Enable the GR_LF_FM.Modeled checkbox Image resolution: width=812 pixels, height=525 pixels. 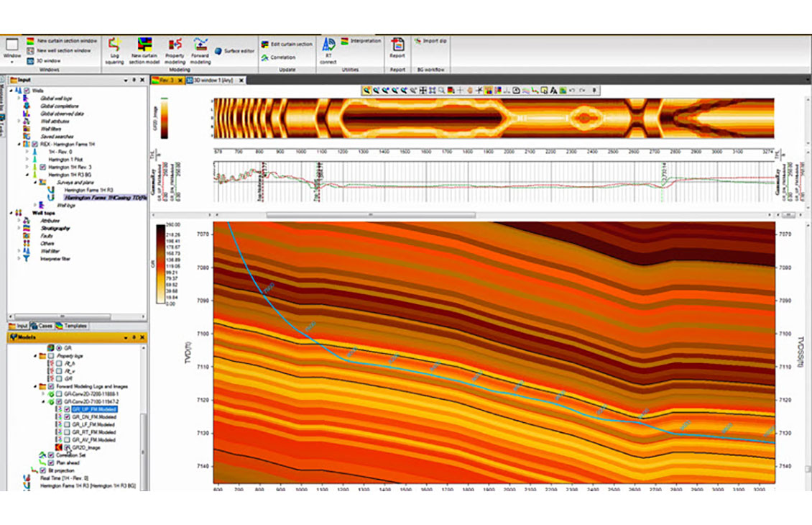pyautogui.click(x=68, y=424)
